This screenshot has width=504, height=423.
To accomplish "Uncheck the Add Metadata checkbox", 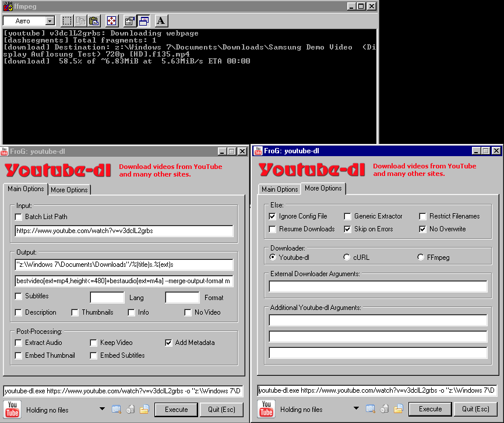I will [x=168, y=343].
